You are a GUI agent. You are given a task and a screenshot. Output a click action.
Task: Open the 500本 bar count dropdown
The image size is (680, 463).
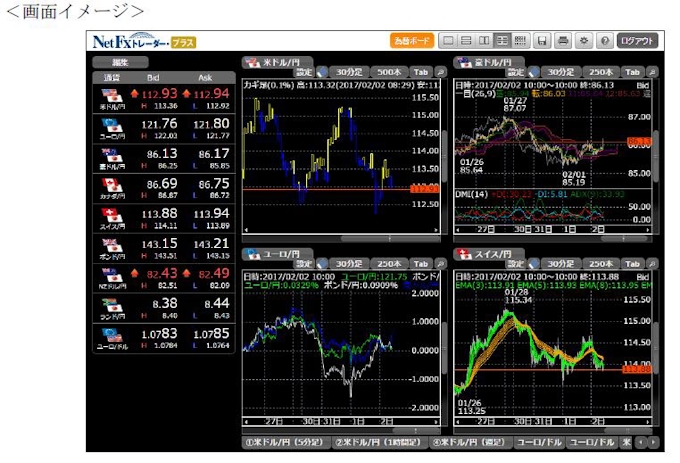coord(388,72)
